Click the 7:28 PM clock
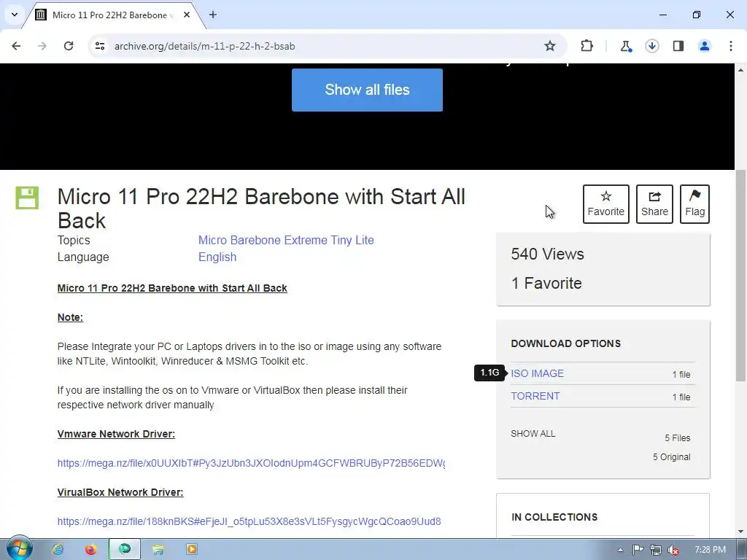This screenshot has width=747, height=560. 710,550
